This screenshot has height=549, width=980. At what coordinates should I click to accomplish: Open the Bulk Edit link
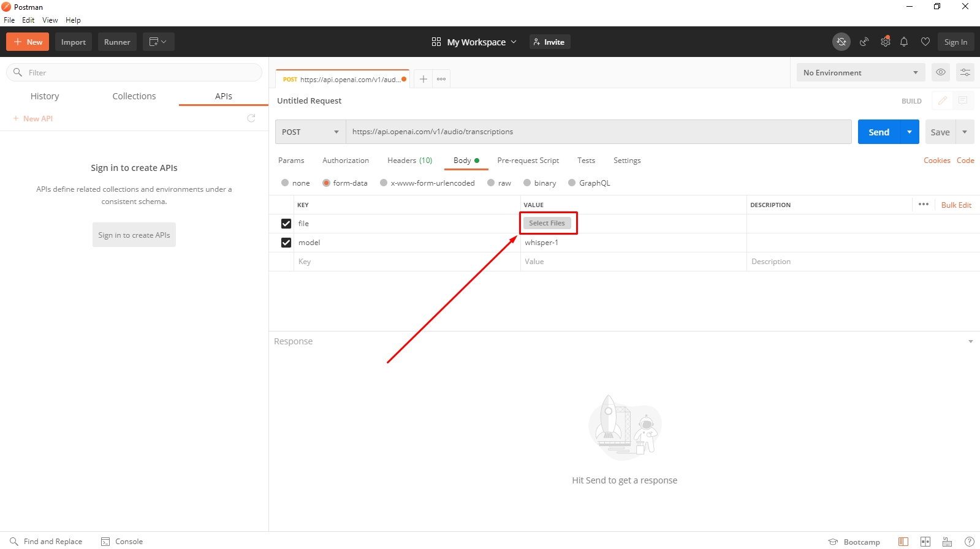(956, 205)
